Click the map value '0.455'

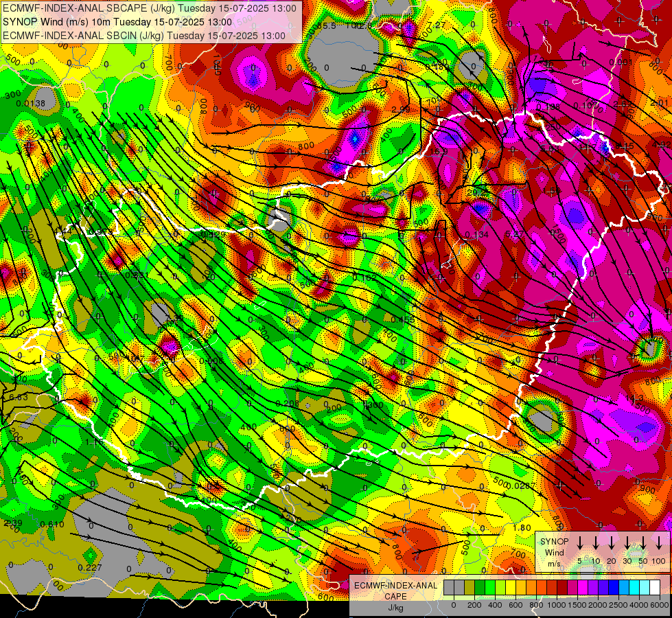point(403,319)
